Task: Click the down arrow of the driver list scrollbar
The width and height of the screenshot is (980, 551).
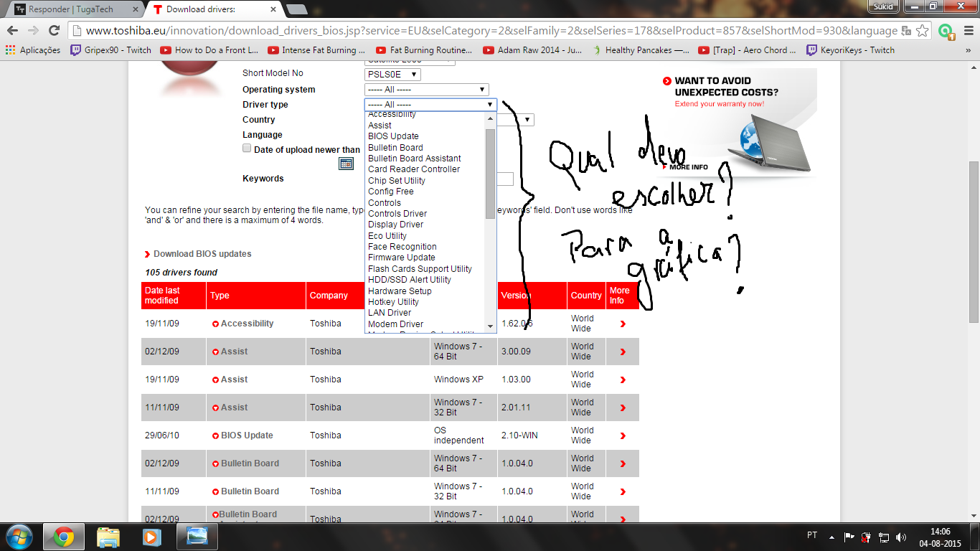Action: [491, 326]
